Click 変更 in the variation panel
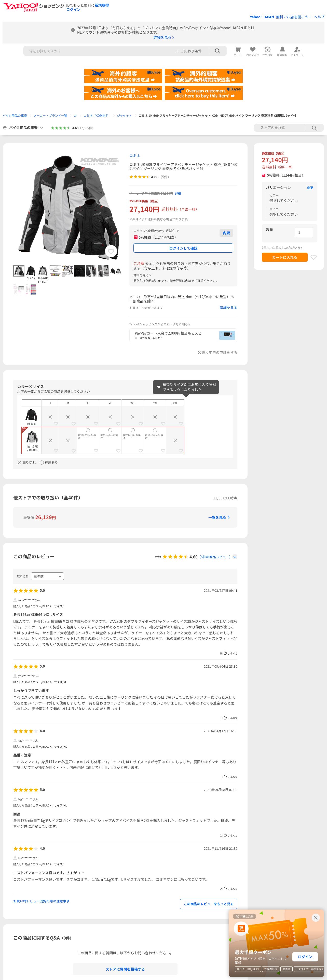Viewport: 327px width, 980px height. tap(310, 188)
